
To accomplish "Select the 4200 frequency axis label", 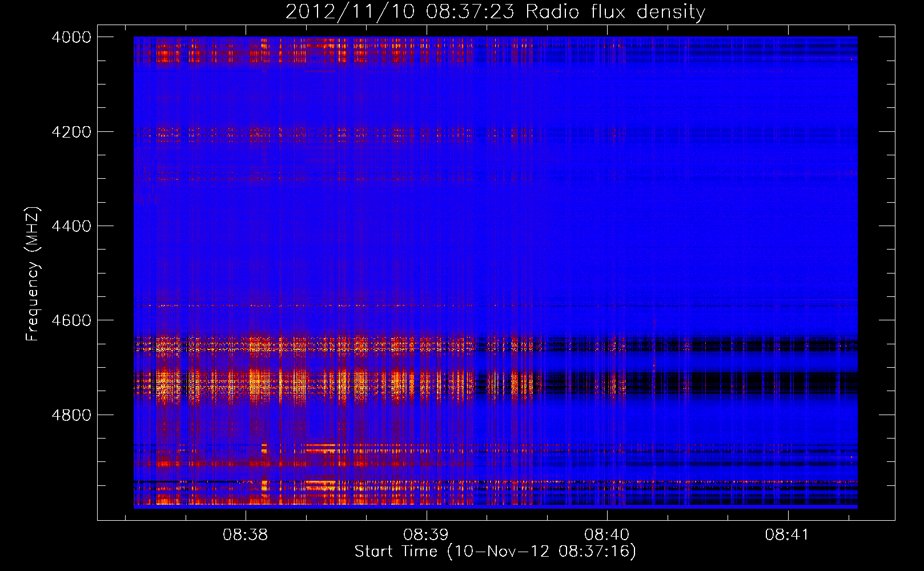I will pyautogui.click(x=71, y=132).
